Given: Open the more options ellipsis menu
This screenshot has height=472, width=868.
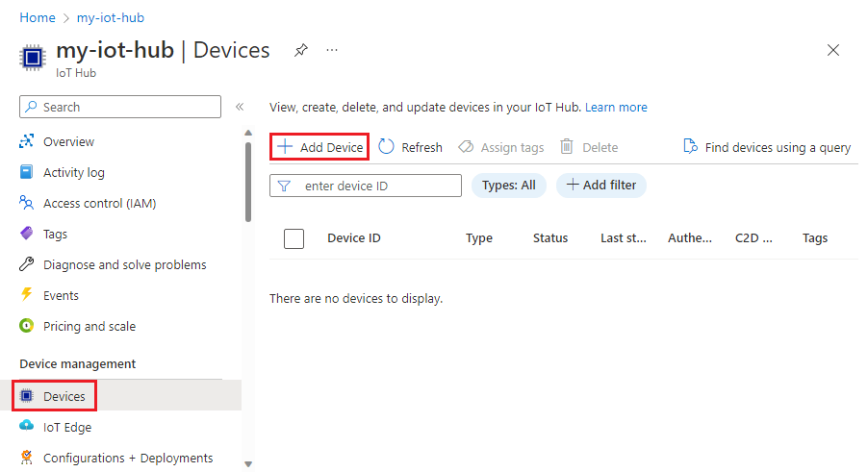Looking at the screenshot, I should pyautogui.click(x=332, y=50).
